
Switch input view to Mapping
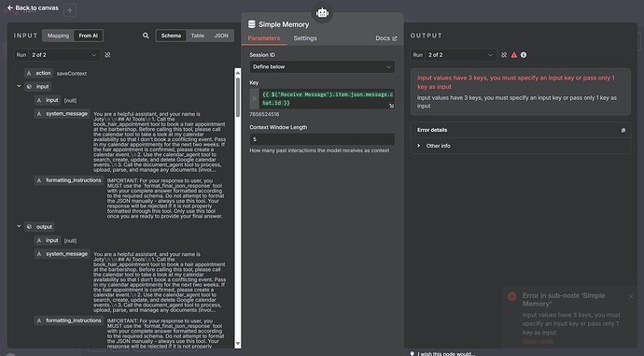(58, 36)
